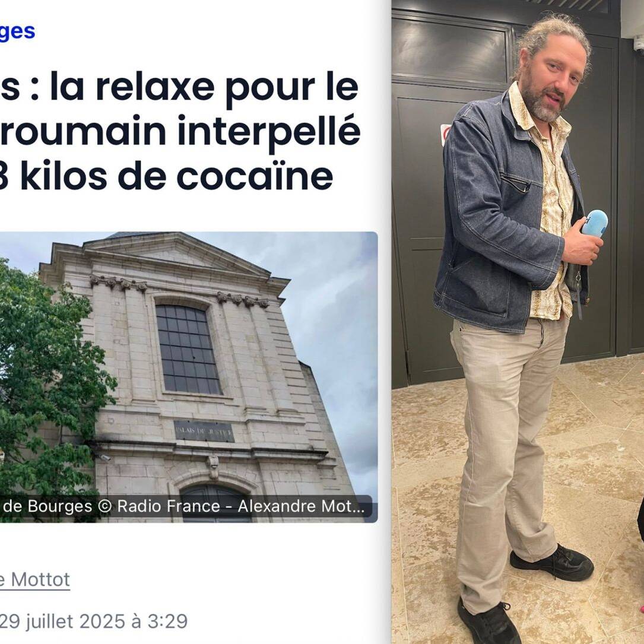Click the red prohibition sign on the dark door

[445, 135]
